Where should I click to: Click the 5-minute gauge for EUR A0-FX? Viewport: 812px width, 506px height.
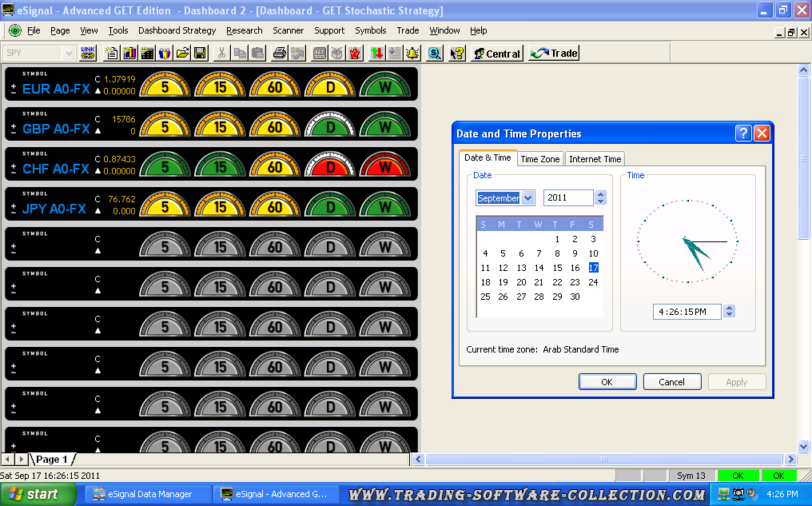[165, 86]
